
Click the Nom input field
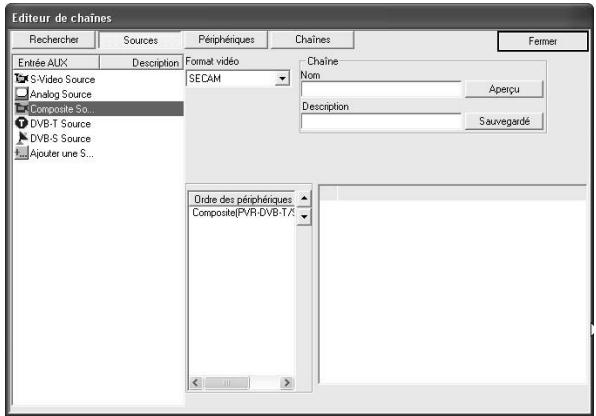[x=382, y=90]
